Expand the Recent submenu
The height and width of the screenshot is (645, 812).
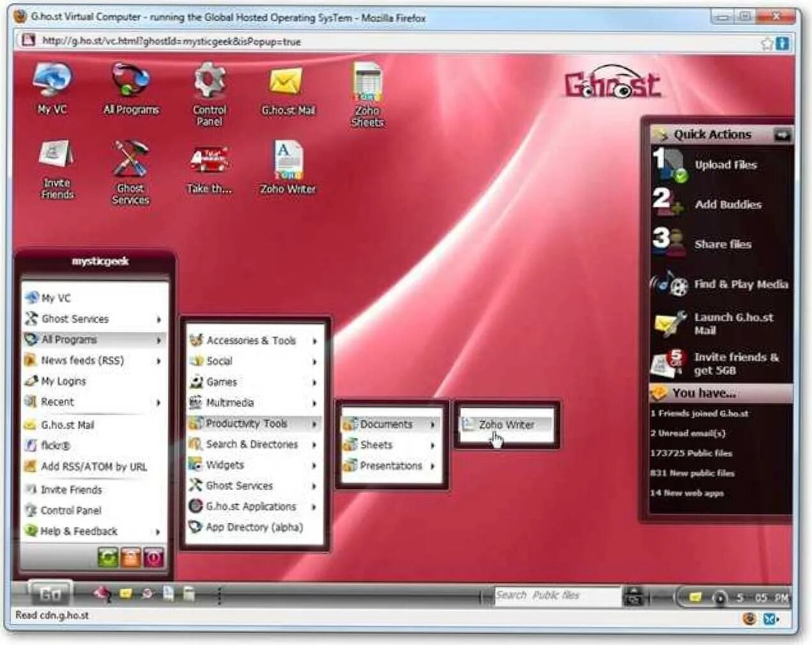click(95, 402)
